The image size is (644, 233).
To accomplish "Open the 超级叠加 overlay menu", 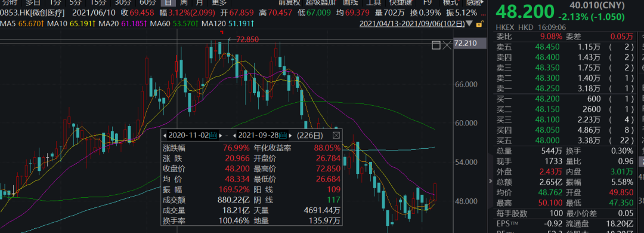I will coord(321,2).
